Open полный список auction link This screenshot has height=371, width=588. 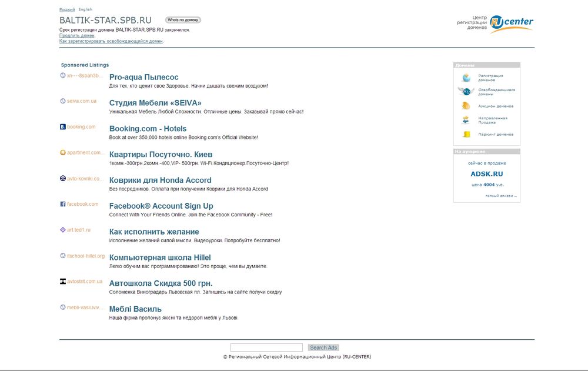pos(501,196)
